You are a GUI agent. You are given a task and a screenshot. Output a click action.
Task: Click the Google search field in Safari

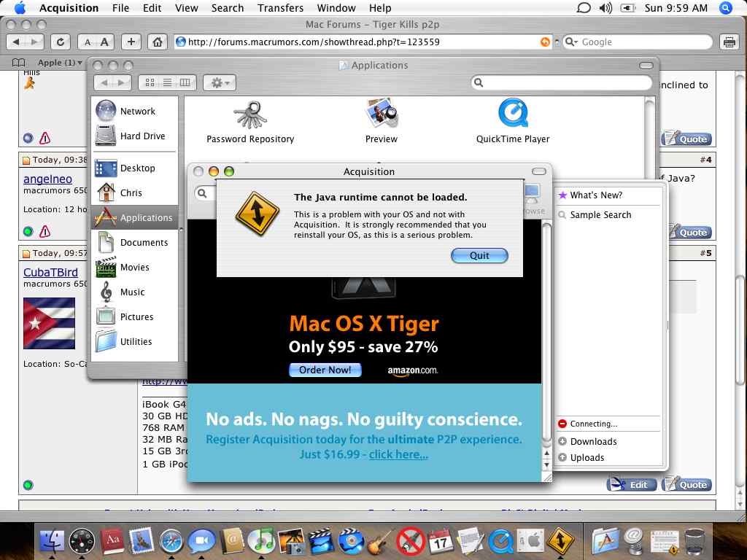[638, 42]
